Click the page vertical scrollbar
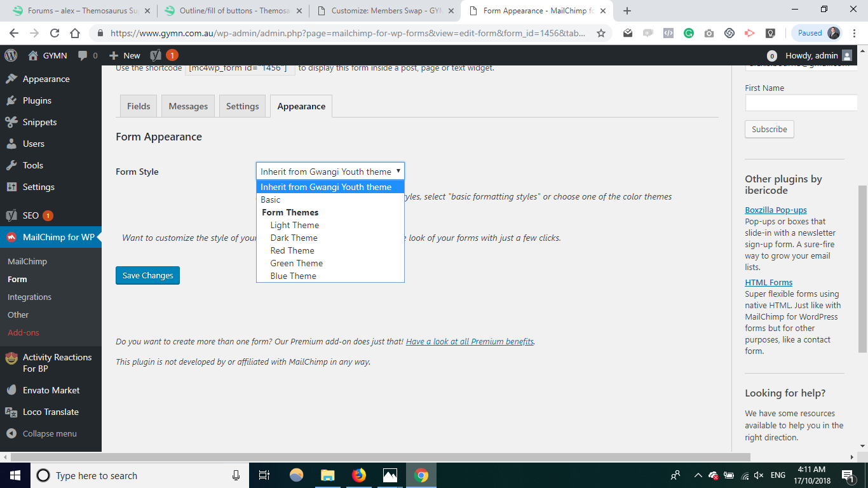Image resolution: width=868 pixels, height=488 pixels. 862,269
